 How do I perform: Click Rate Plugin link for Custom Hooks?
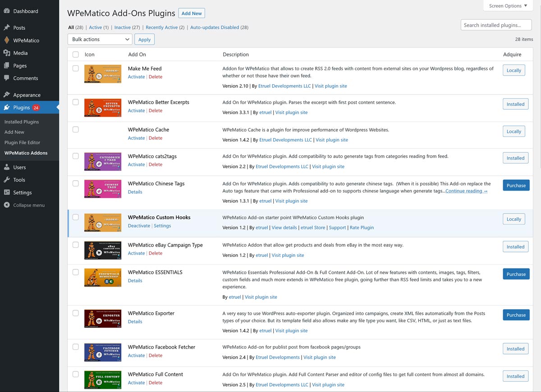(362, 228)
